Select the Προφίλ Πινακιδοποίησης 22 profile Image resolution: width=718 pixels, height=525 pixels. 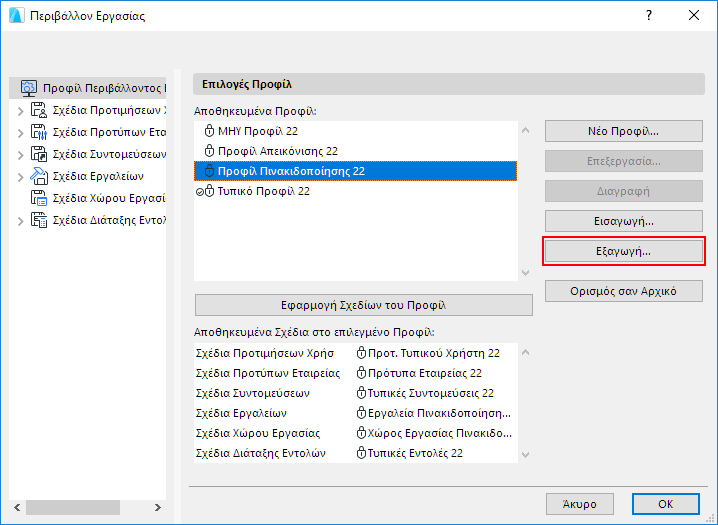click(x=290, y=171)
